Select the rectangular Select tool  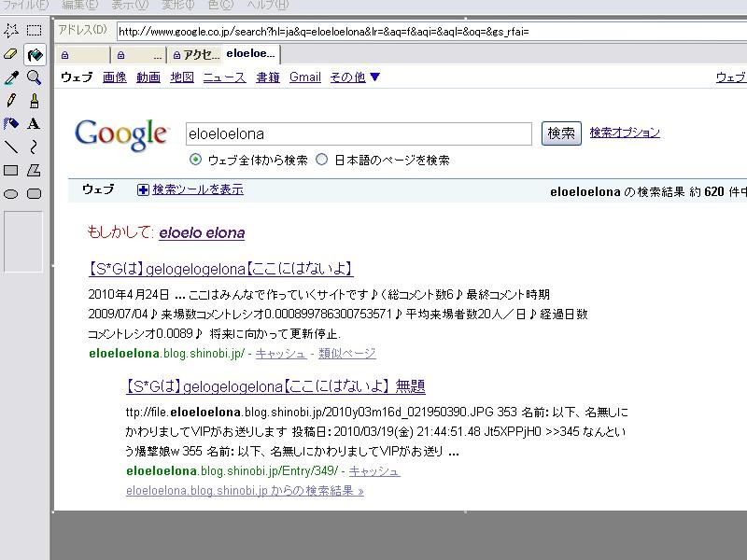pos(34,31)
